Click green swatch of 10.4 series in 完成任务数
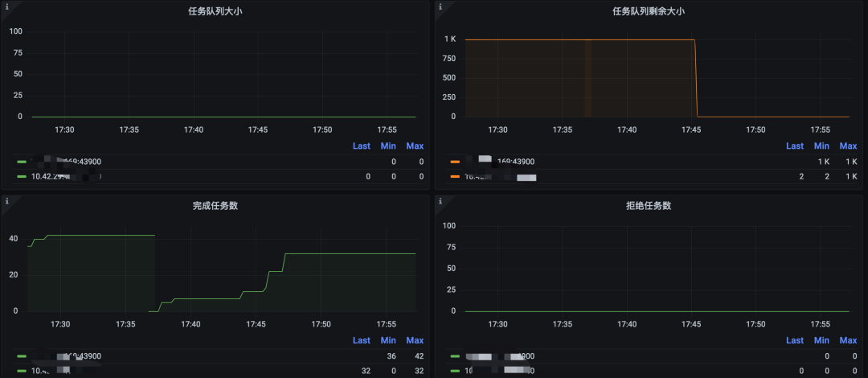This screenshot has height=378, width=868. click(x=22, y=371)
